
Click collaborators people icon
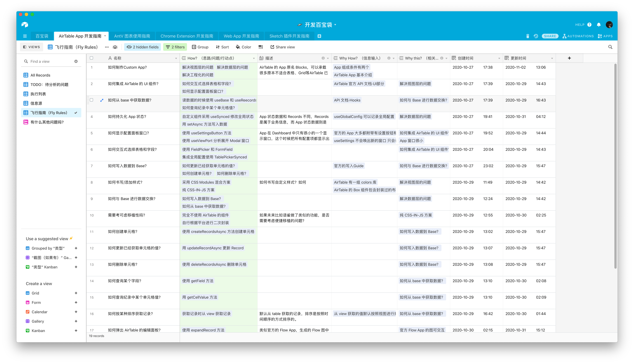(115, 47)
